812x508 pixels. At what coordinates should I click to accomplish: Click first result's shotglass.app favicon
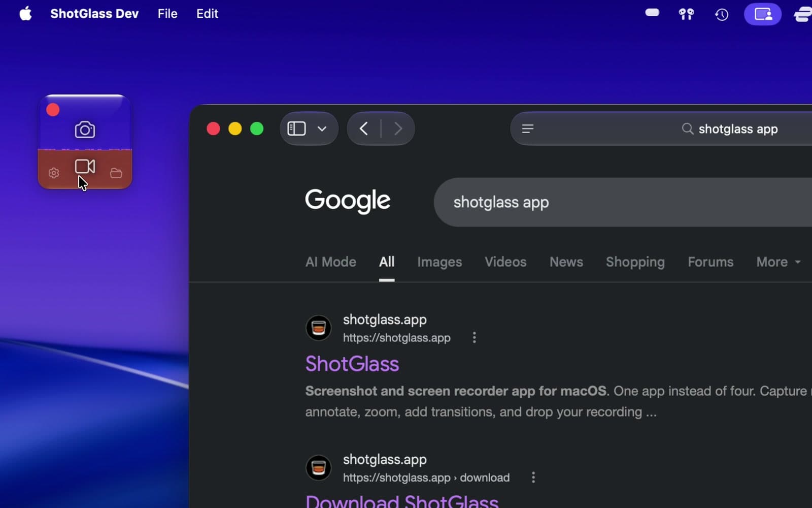319,328
